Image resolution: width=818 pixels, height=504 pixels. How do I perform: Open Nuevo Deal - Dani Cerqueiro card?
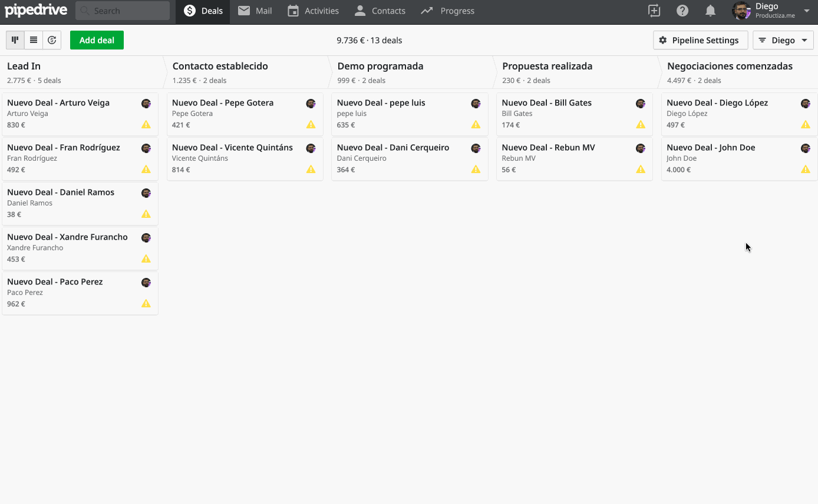(393, 148)
